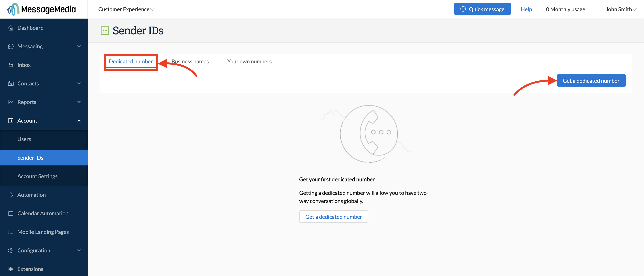Click the Reports chart icon
This screenshot has height=276, width=644.
[x=11, y=102]
